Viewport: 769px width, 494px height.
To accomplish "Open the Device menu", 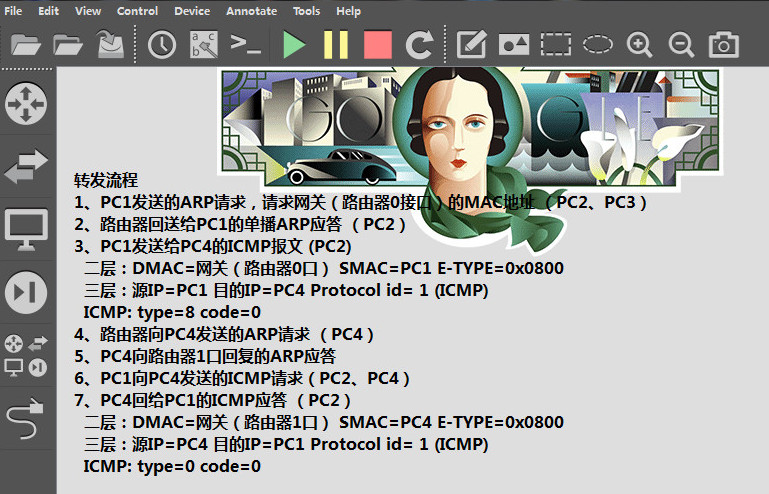I will point(192,11).
